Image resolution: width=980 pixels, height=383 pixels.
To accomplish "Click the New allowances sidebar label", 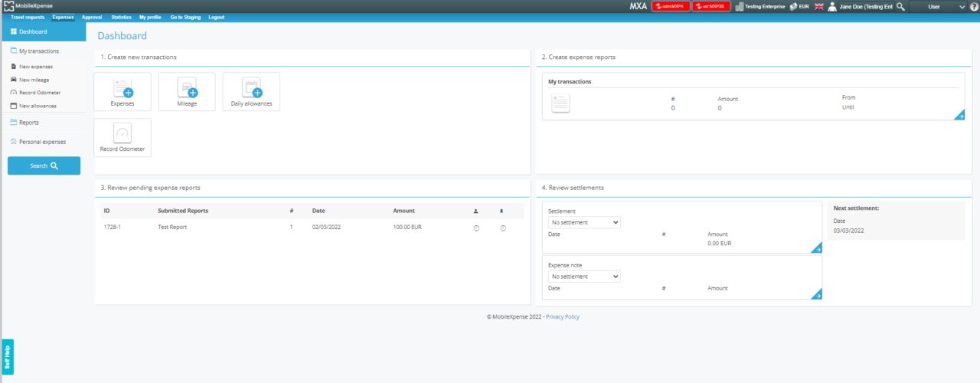I will (38, 106).
